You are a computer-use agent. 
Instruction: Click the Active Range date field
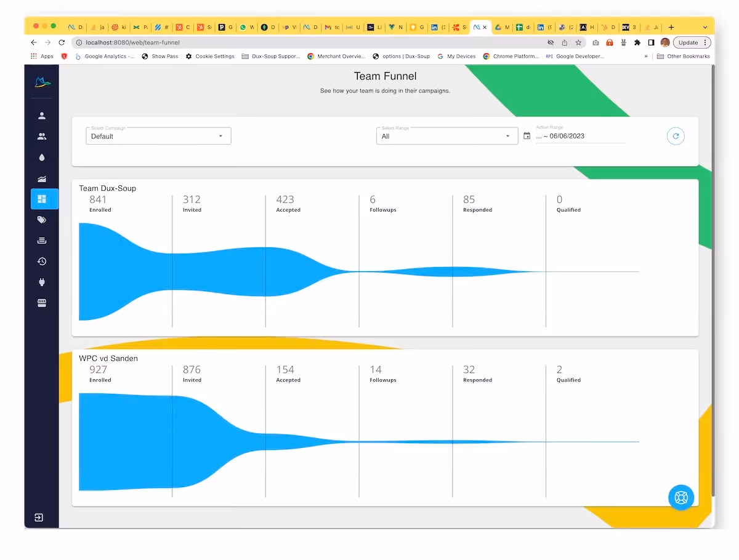point(581,136)
